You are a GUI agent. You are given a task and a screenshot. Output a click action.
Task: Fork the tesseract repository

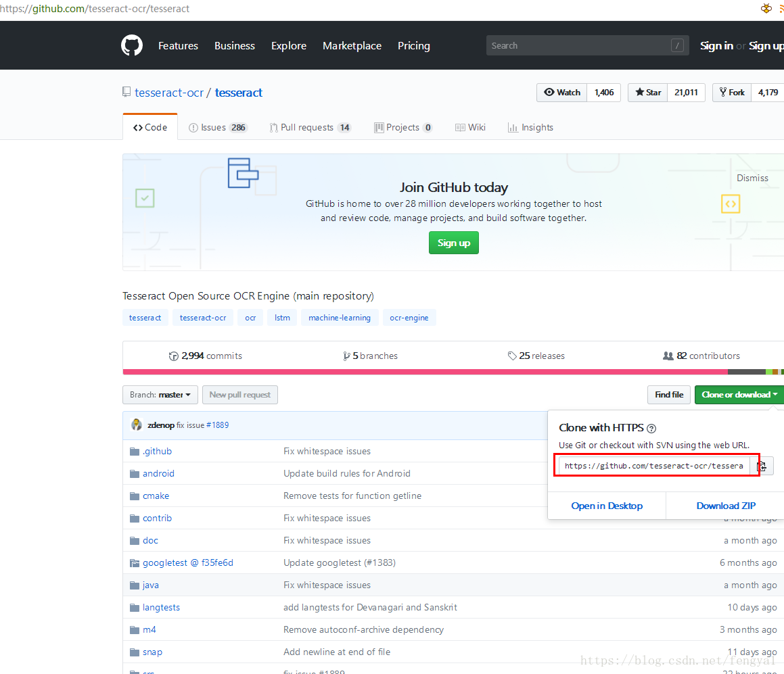(732, 93)
